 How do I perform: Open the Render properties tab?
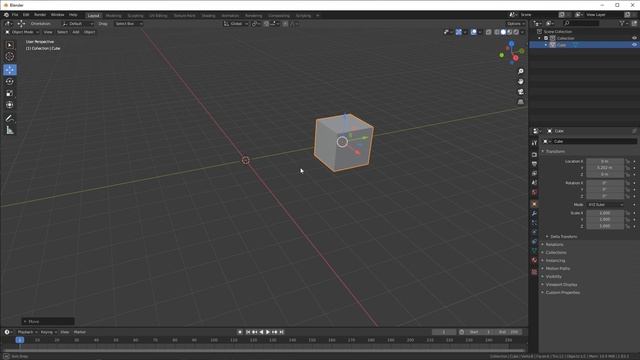(534, 155)
